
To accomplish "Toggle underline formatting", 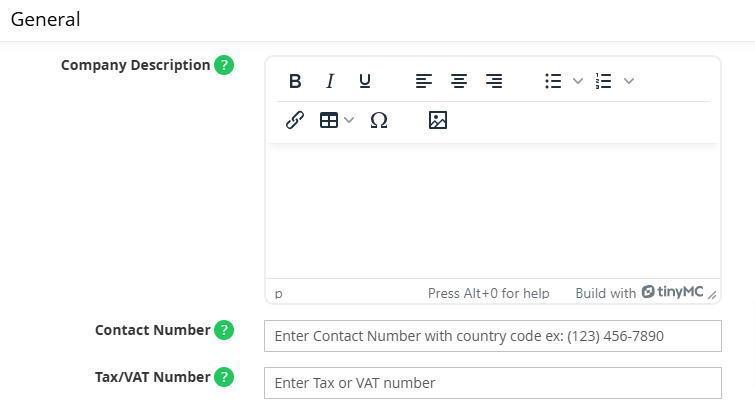I will [365, 81].
